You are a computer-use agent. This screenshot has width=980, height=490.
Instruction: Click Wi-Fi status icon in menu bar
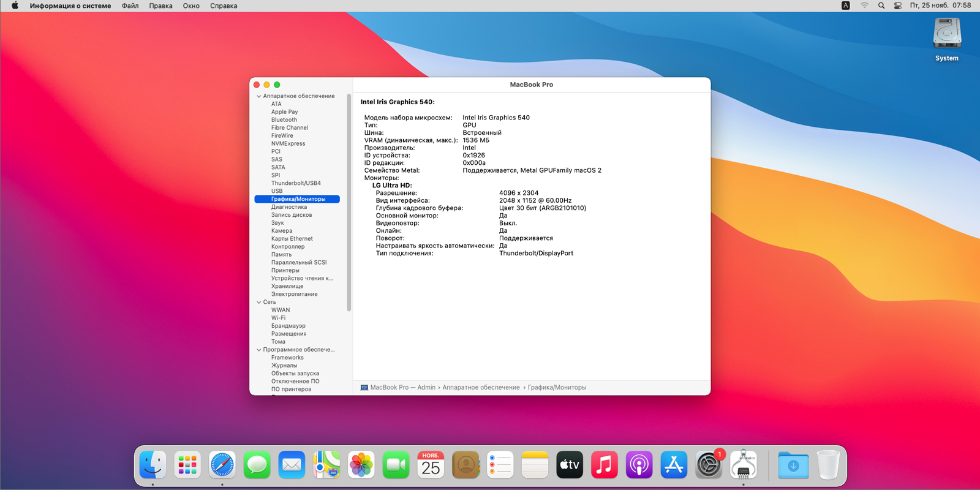click(864, 6)
